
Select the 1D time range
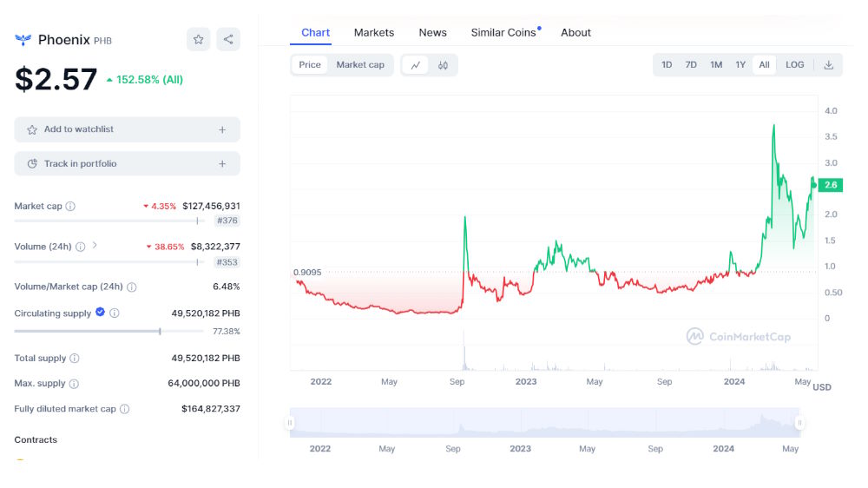point(667,65)
